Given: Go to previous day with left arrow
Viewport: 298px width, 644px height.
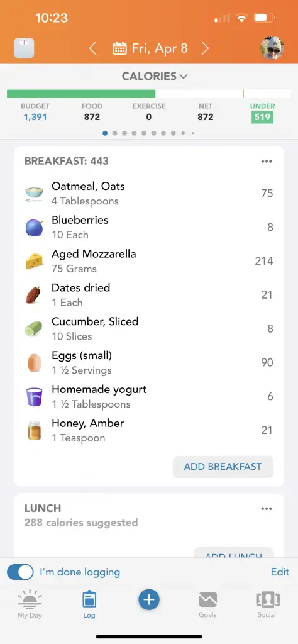Looking at the screenshot, I should point(93,48).
